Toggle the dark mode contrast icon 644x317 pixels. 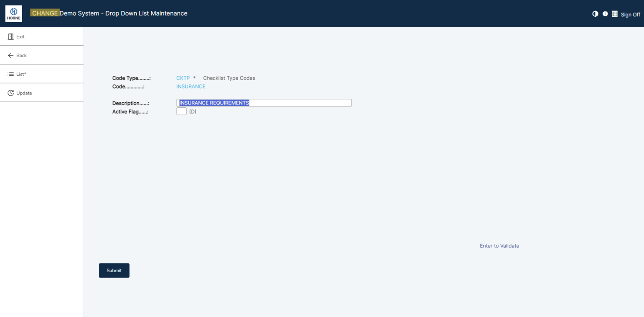tap(595, 13)
